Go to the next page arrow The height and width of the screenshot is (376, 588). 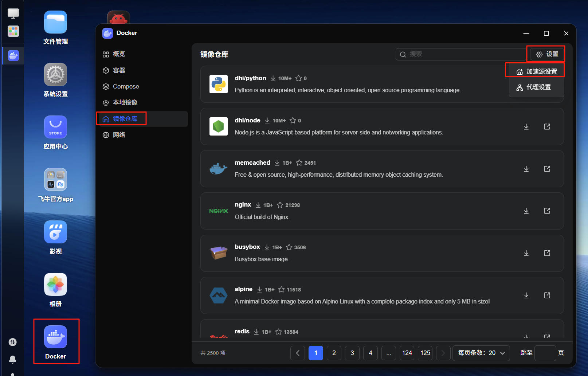click(443, 353)
